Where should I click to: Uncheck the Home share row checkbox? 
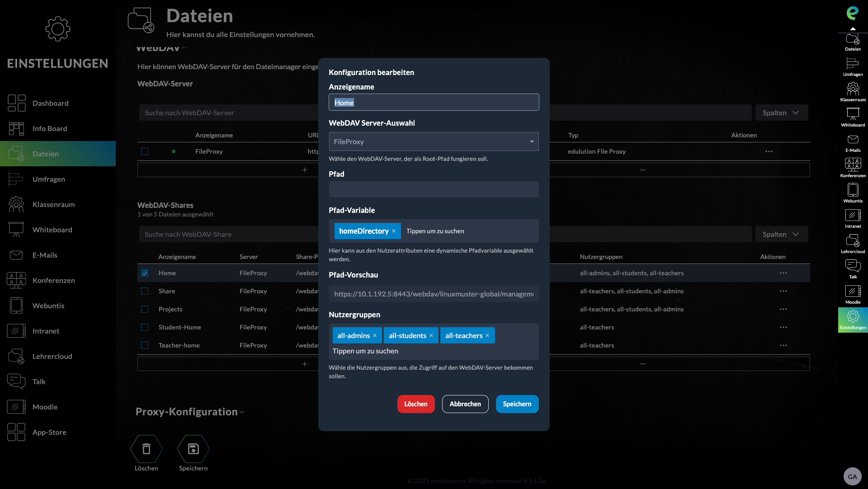tap(145, 273)
